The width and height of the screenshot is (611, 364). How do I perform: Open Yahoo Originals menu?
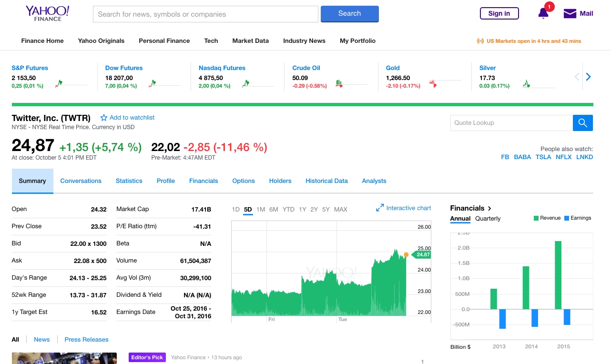[101, 41]
